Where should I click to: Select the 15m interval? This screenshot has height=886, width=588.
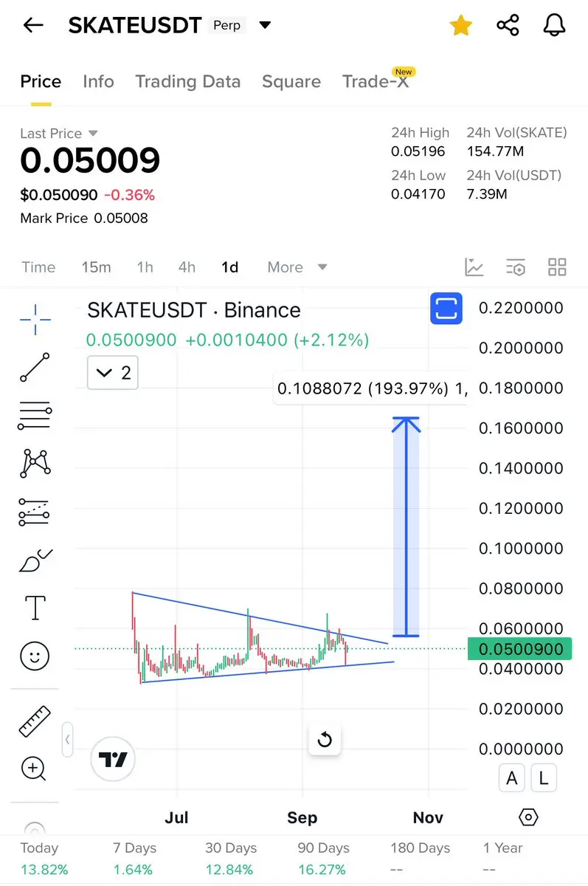96,267
